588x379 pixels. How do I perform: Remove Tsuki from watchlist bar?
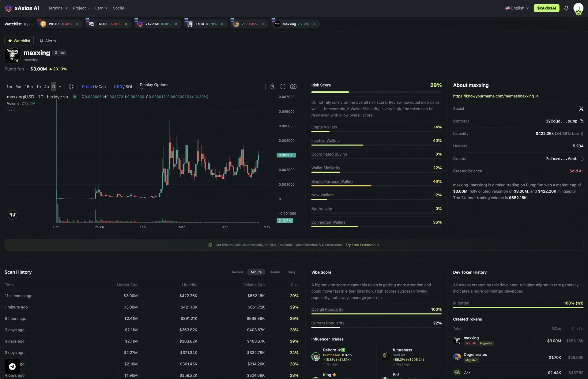click(x=222, y=24)
